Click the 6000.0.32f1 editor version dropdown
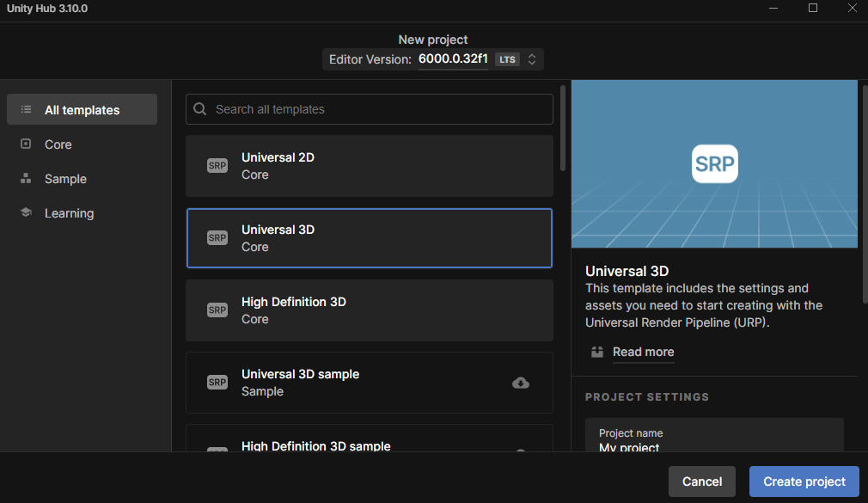 [453, 58]
